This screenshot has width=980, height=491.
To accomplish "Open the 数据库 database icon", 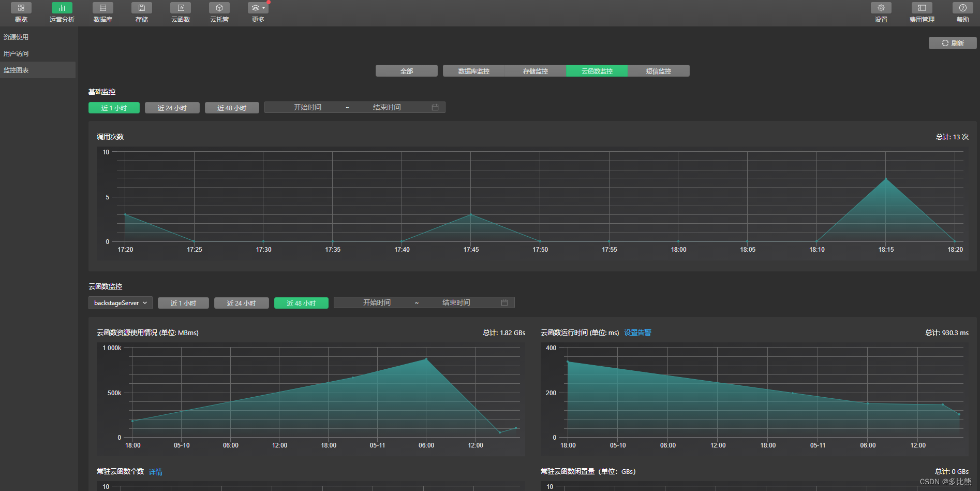I will coord(103,8).
